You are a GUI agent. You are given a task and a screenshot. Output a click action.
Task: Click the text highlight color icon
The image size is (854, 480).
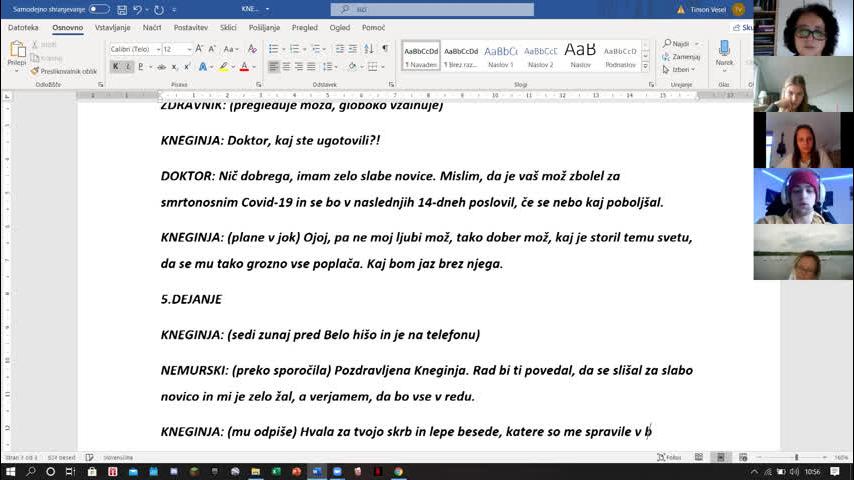coord(223,67)
